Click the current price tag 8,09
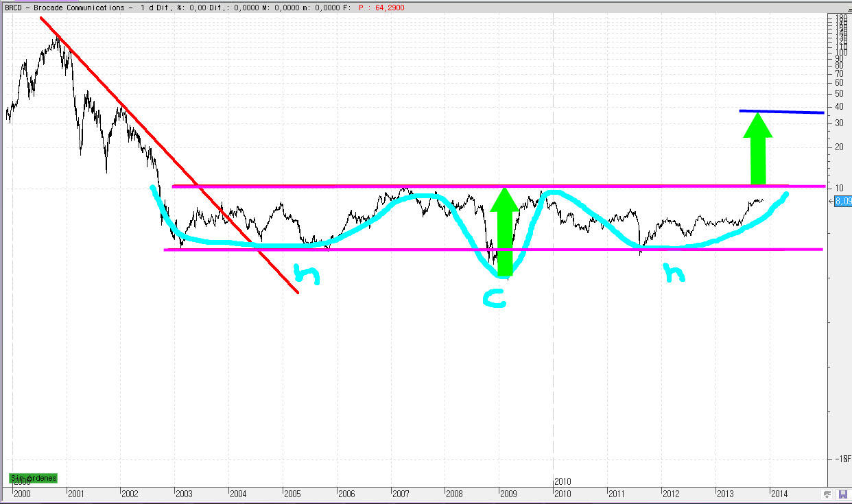The image size is (852, 504). 843,202
